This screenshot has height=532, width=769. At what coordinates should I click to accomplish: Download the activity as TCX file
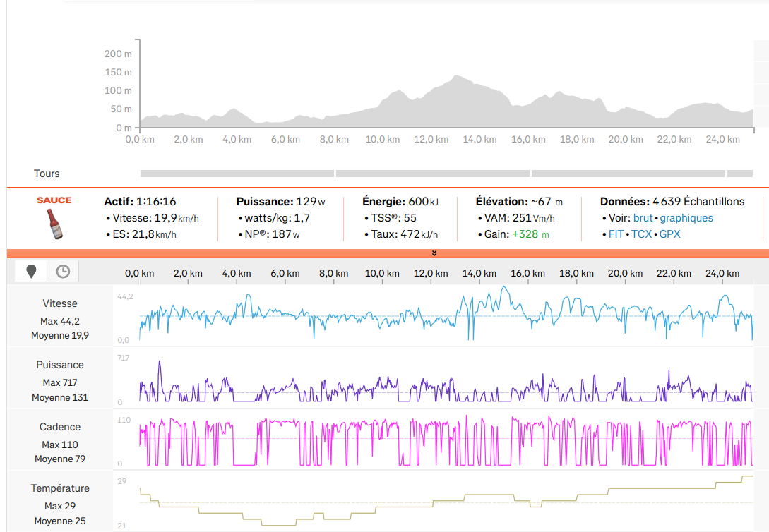(641, 234)
